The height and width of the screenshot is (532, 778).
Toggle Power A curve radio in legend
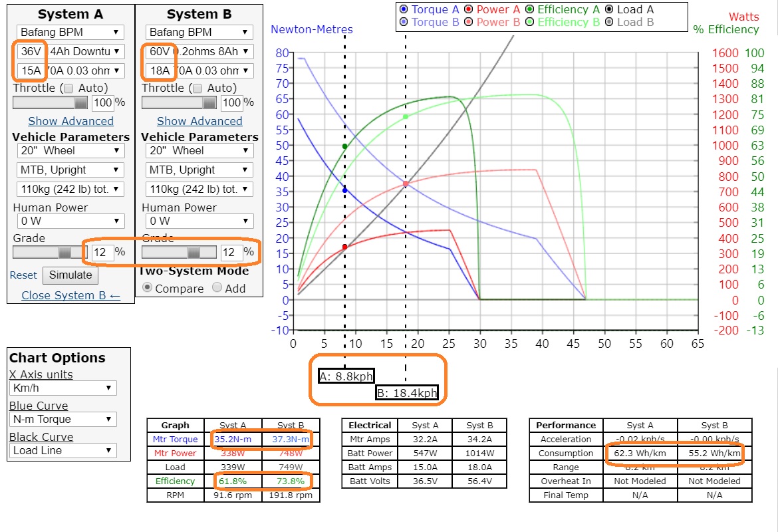point(468,9)
